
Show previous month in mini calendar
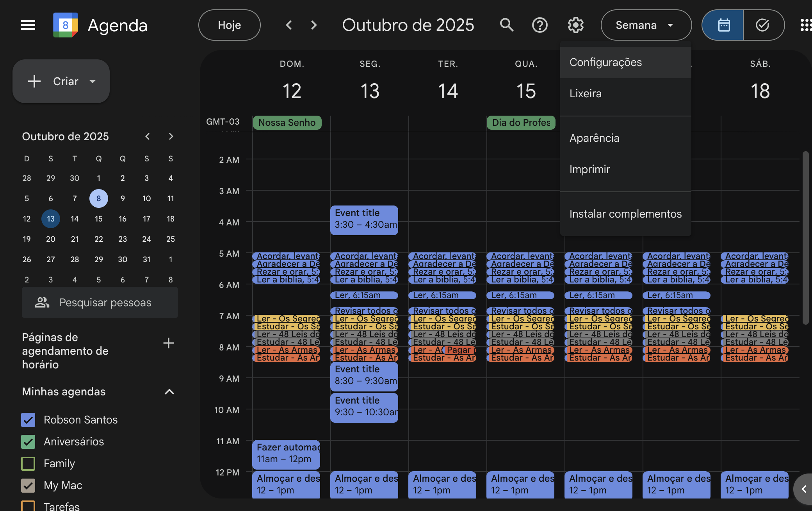point(148,136)
